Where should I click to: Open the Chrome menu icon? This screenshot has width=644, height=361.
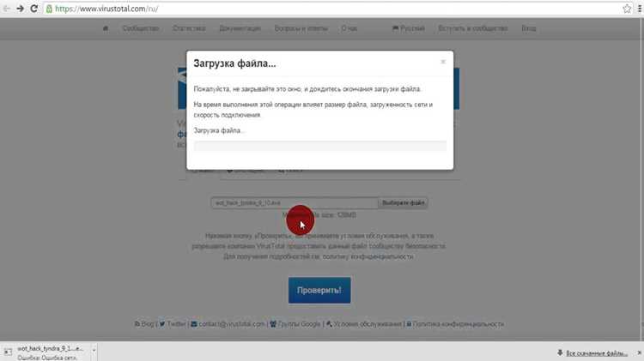(640, 9)
